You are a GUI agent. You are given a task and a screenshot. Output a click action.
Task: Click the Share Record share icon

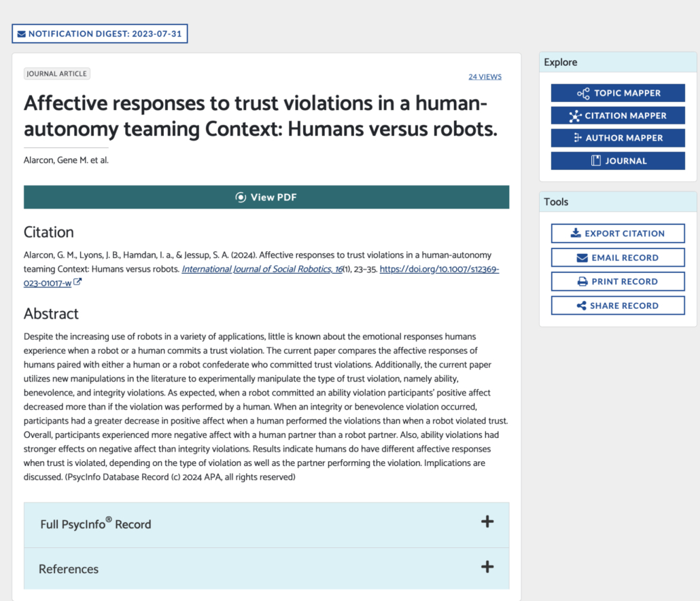pyautogui.click(x=581, y=306)
